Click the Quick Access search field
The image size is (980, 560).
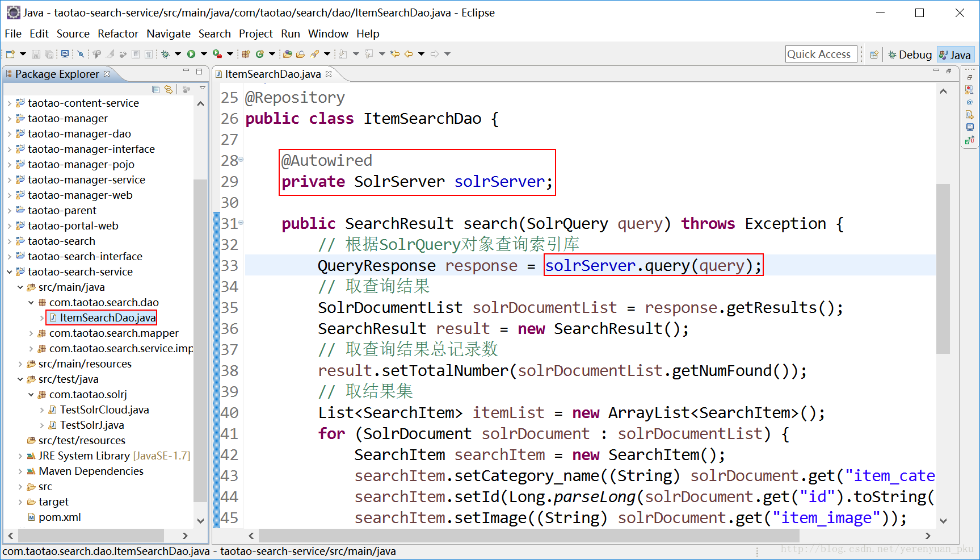821,55
